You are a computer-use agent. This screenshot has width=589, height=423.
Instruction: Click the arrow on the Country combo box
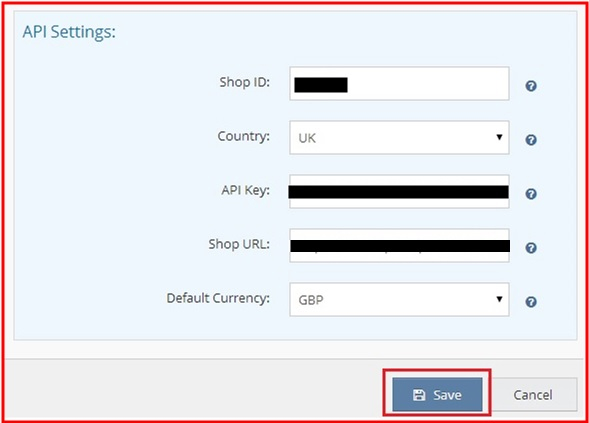[x=499, y=137]
